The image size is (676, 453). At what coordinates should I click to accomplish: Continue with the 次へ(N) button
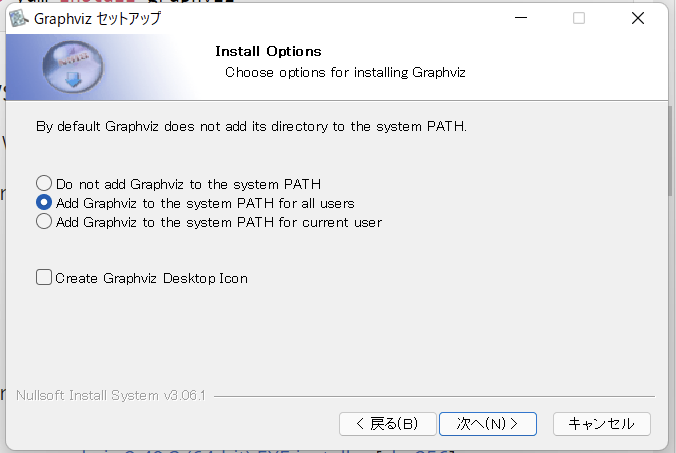[488, 424]
